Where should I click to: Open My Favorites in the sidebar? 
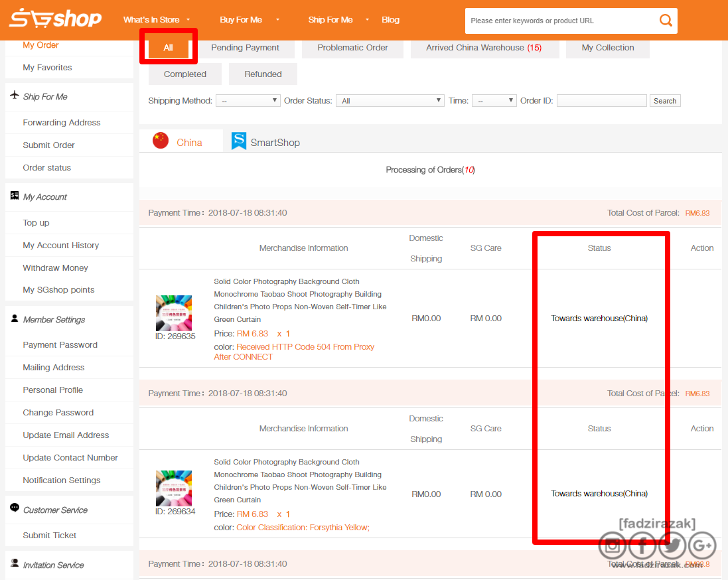(47, 67)
